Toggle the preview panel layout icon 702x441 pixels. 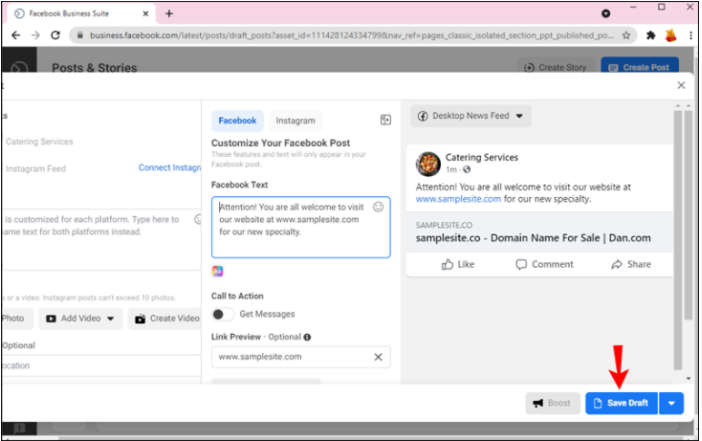(x=385, y=120)
